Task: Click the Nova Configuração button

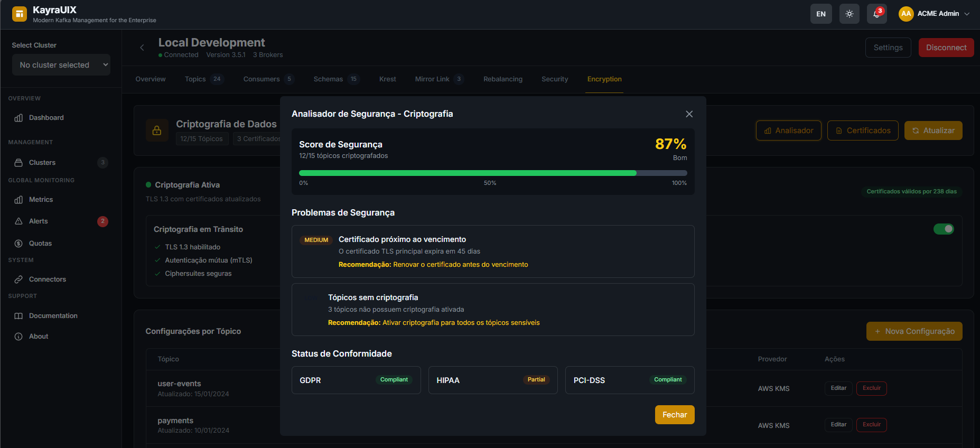Action: pyautogui.click(x=914, y=331)
